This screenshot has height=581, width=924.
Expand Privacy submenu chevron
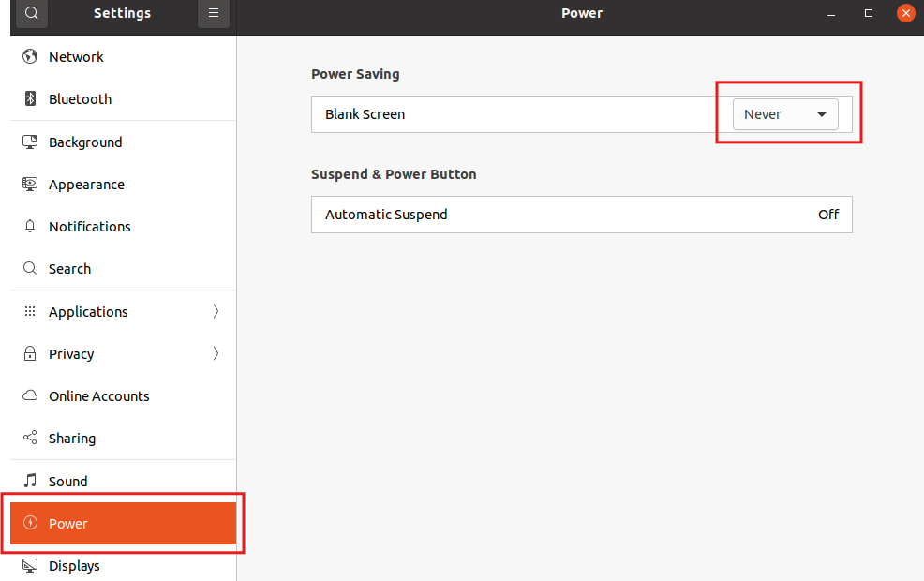(x=216, y=353)
